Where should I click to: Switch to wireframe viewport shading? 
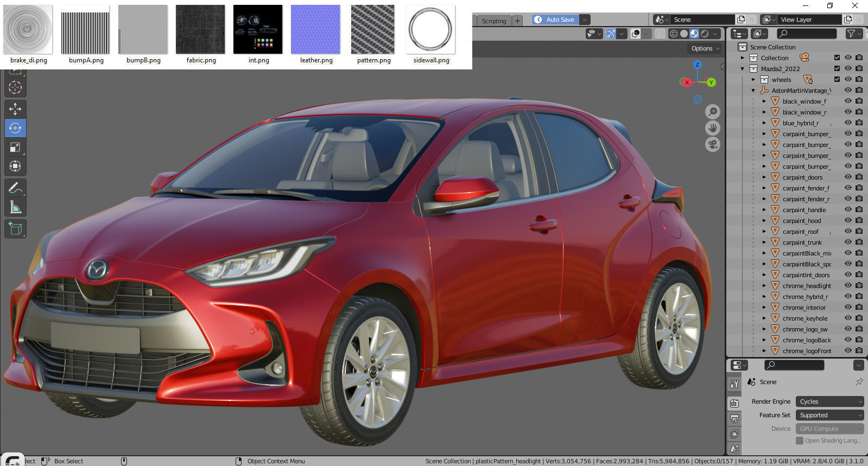point(674,34)
